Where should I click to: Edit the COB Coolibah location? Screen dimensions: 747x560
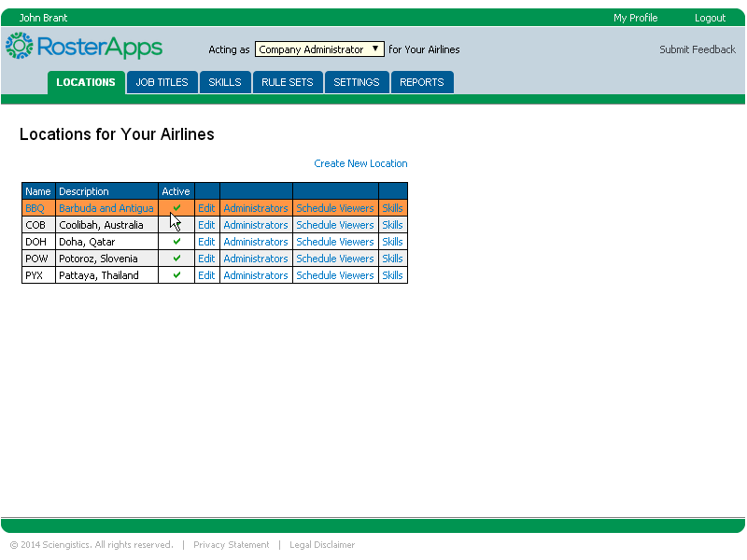pyautogui.click(x=206, y=225)
